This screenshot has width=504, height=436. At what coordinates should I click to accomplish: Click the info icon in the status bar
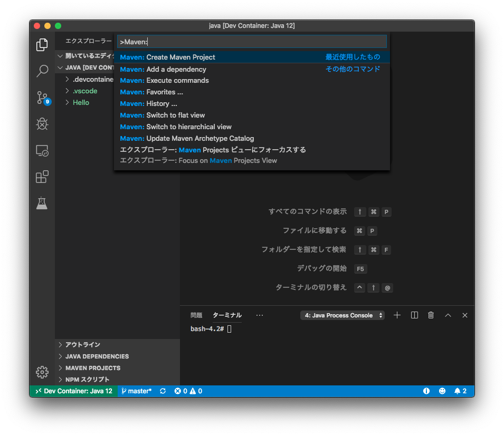[x=426, y=391]
